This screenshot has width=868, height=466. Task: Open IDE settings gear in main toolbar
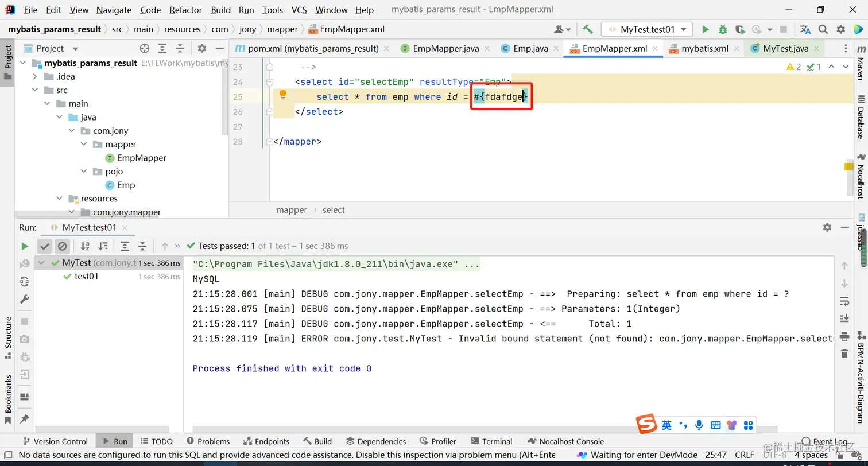[x=841, y=29]
